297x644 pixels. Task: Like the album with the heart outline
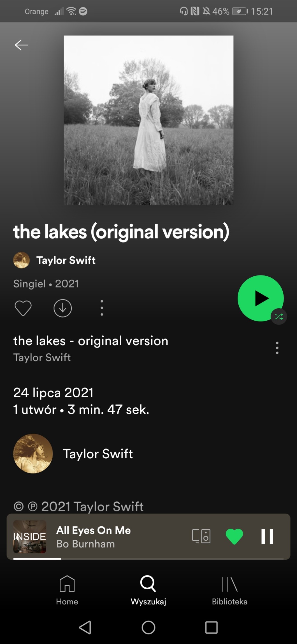[23, 308]
